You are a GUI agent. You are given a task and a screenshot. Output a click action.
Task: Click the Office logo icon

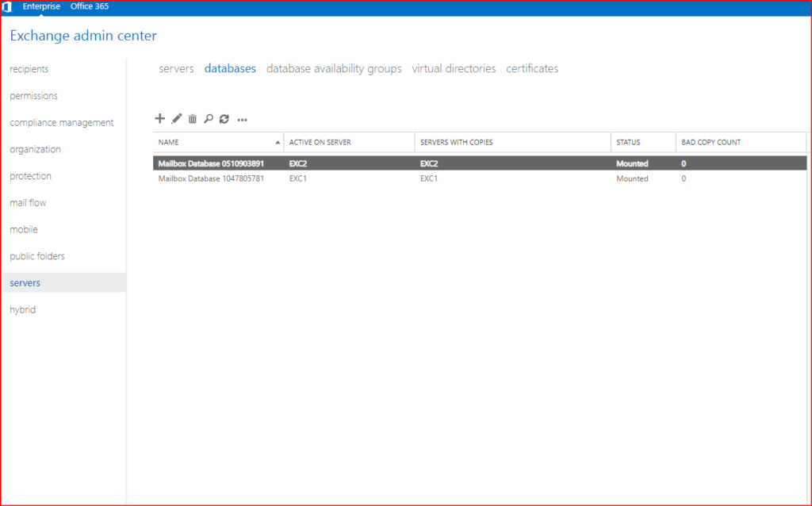click(7, 6)
